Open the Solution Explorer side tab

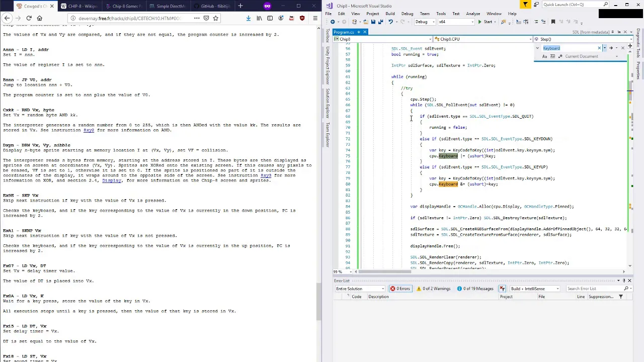328,103
